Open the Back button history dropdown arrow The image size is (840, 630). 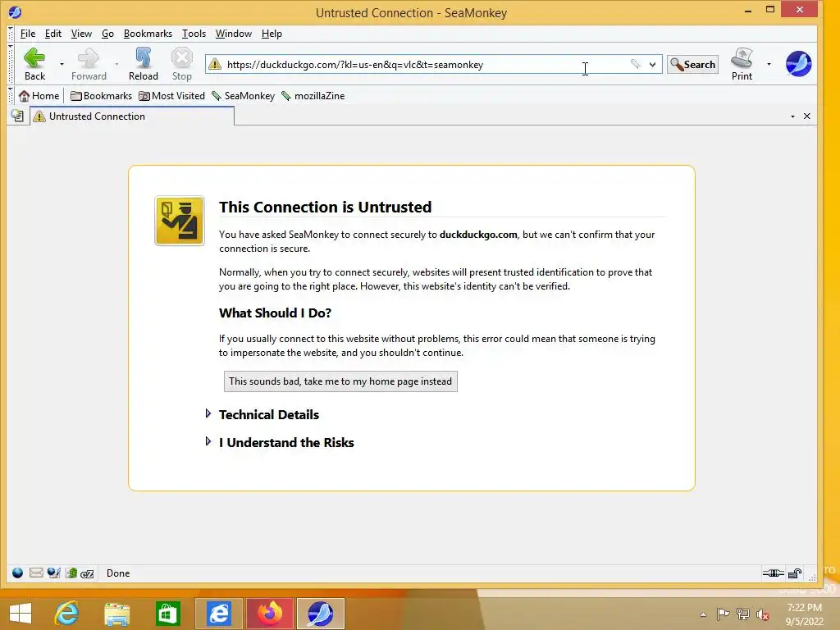(62, 64)
